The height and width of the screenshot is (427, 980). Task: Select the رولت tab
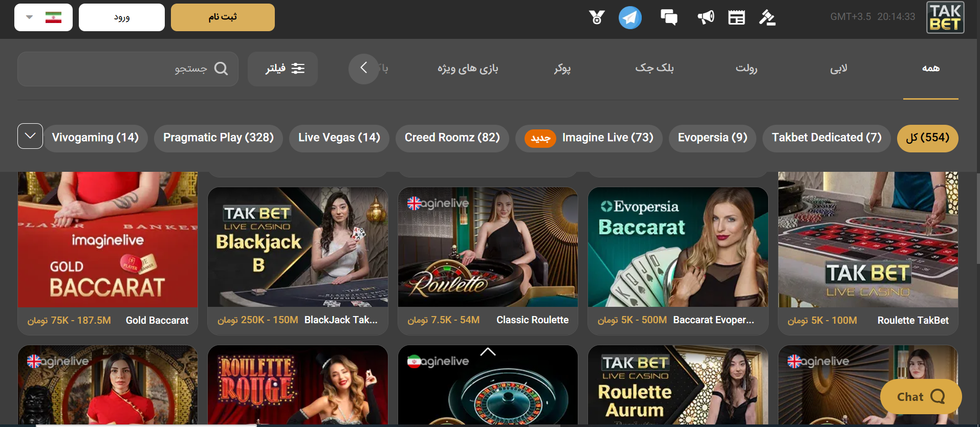coord(747,69)
